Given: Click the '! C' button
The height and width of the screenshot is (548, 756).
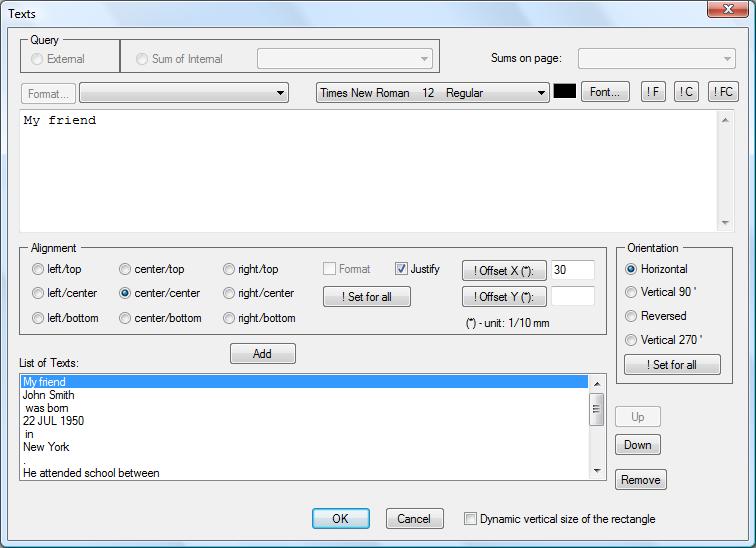Looking at the screenshot, I should 686,92.
